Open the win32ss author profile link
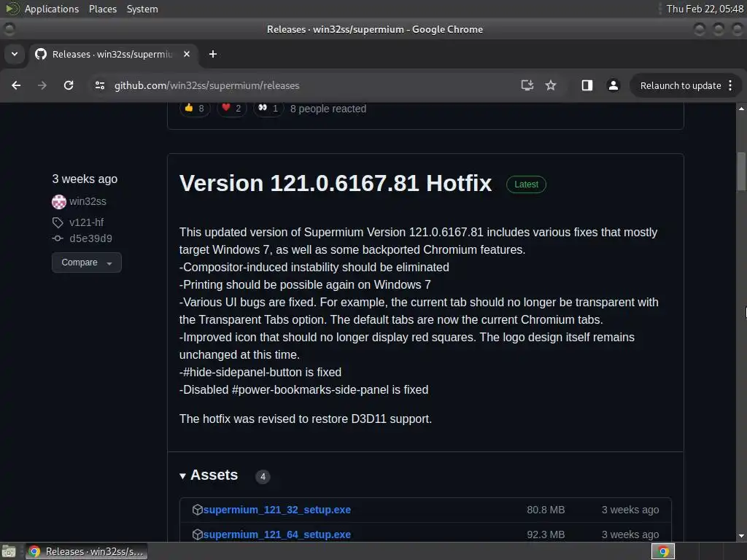747x560 pixels. [88, 201]
